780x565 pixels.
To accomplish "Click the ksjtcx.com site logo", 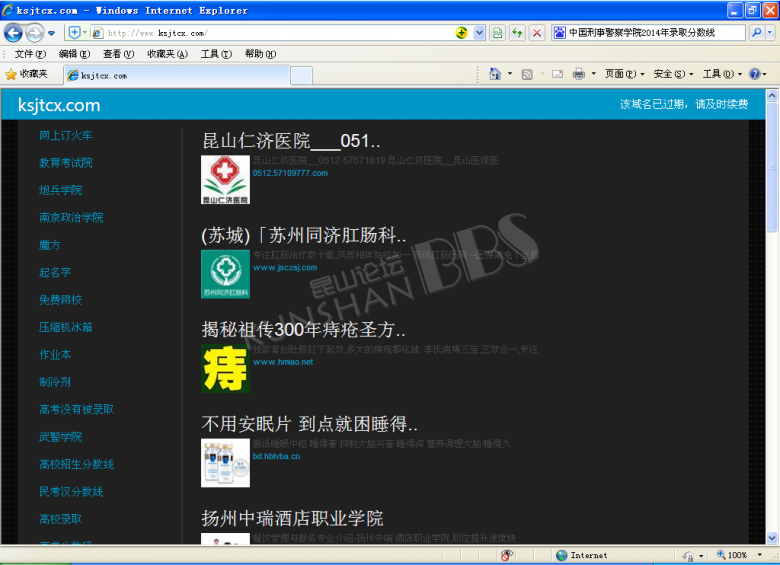I will 59,105.
